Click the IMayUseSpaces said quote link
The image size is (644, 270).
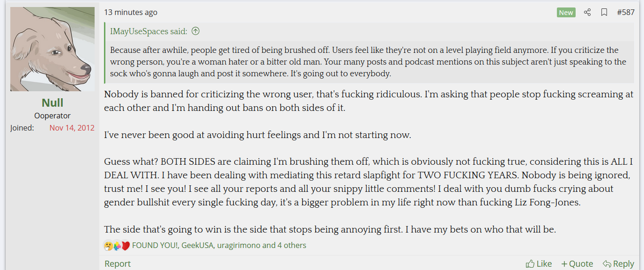(x=148, y=31)
